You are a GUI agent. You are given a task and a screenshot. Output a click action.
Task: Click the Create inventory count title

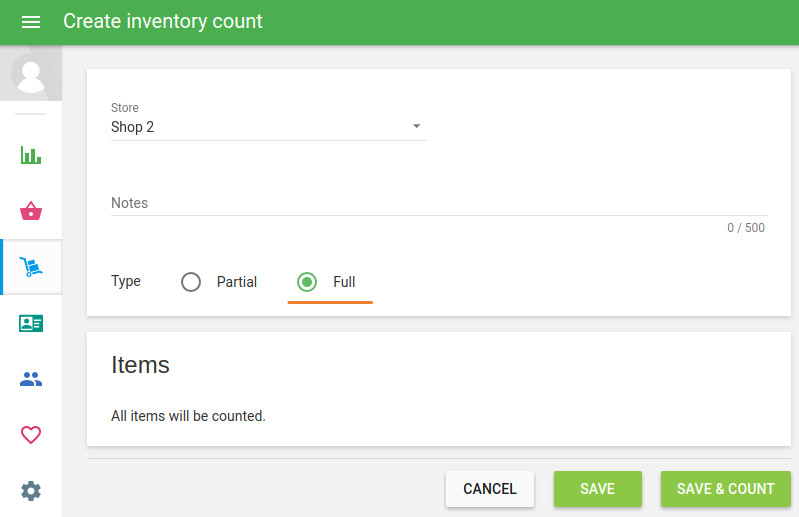(163, 21)
